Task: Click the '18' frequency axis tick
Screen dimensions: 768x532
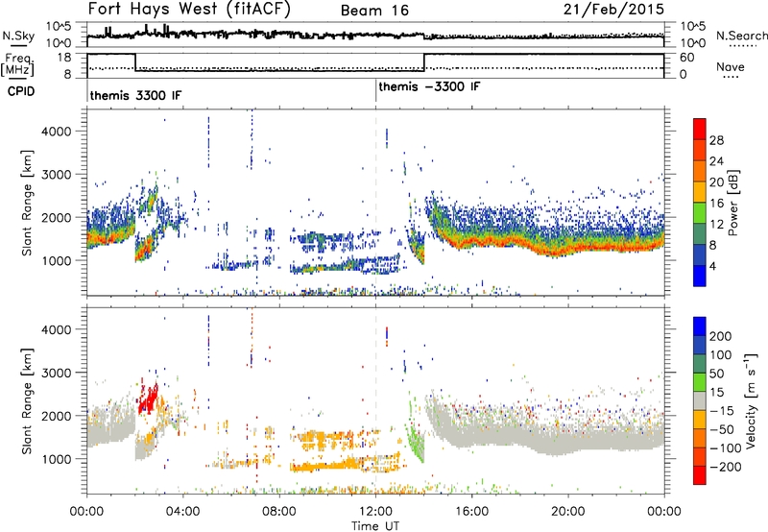Action: [64, 57]
